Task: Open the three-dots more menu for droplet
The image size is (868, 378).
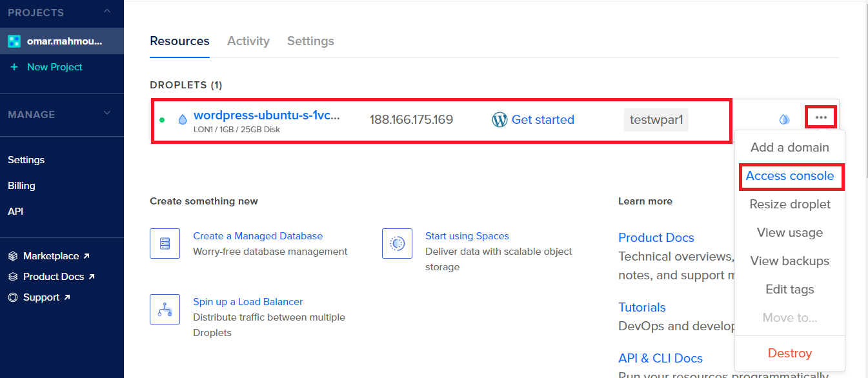Action: point(821,117)
